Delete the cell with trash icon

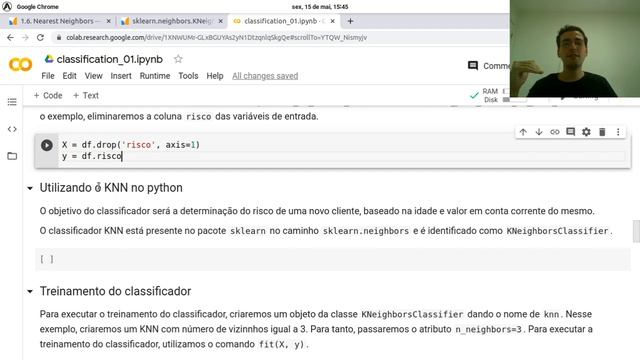click(x=602, y=132)
